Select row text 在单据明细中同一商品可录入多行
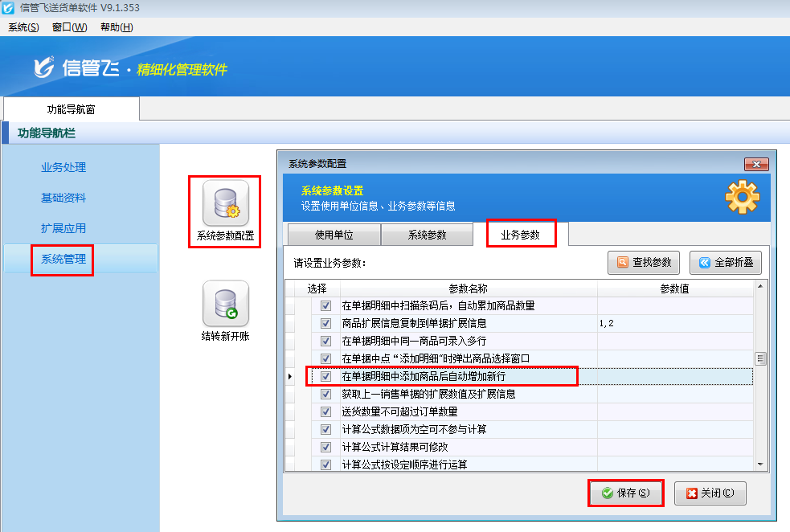This screenshot has height=532, width=790. 414,341
